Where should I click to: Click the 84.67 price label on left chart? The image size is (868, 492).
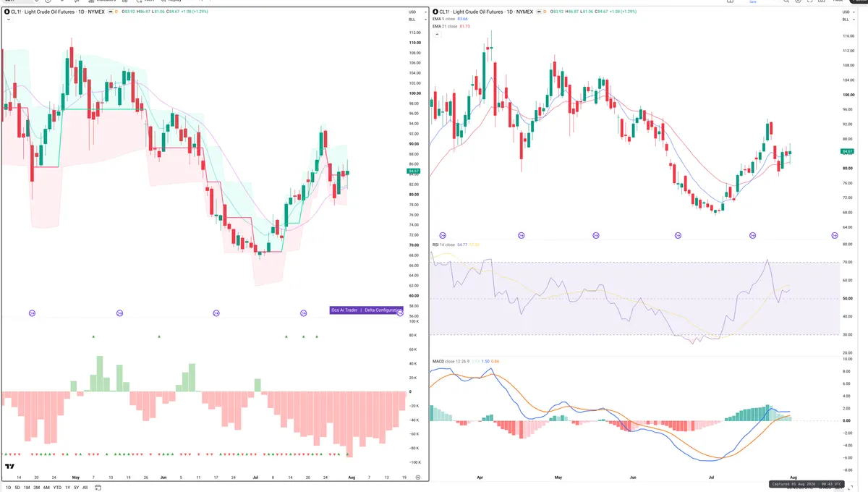414,171
